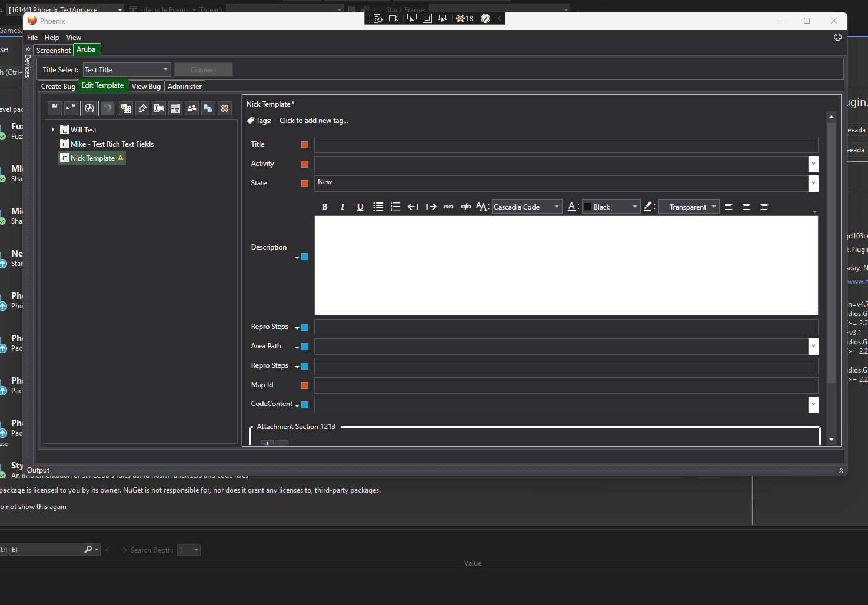Viewport: 868px width, 605px height.
Task: Toggle bold formatting in description editor
Action: (x=324, y=207)
